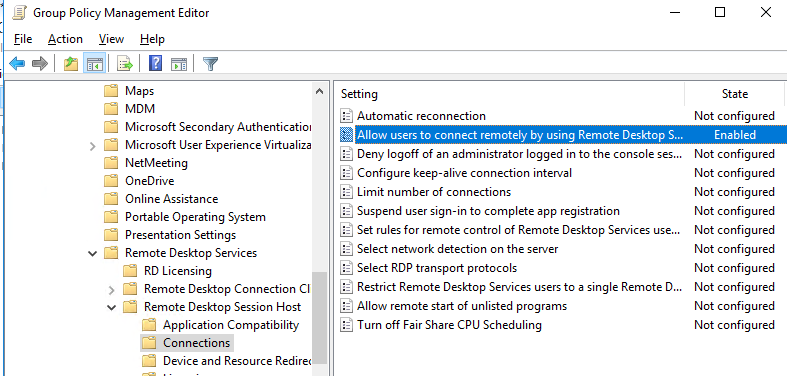Open the File menu
Screen dimensions: 787x376
click(x=23, y=39)
